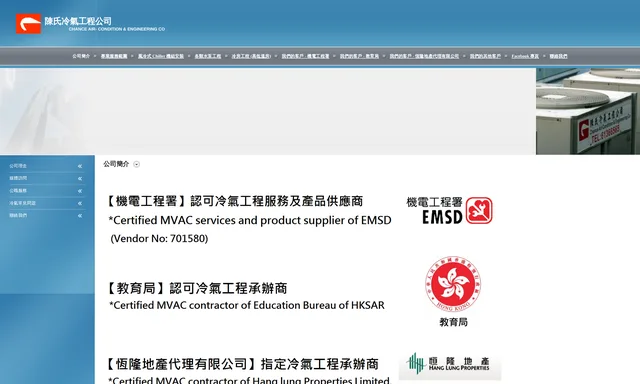Click the '(Vendor No: 701580)' text
The image size is (640, 384).
point(159,238)
